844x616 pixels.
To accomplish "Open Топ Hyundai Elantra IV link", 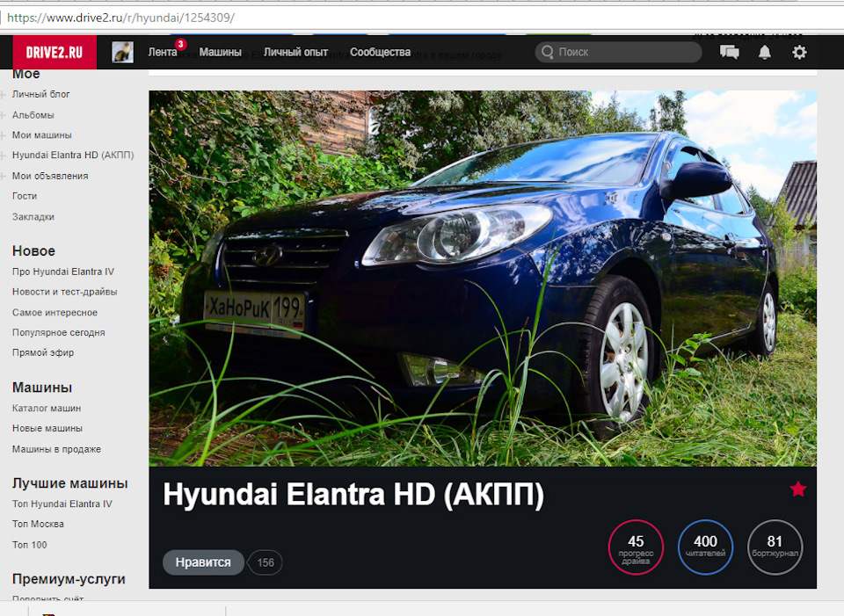I will (x=62, y=504).
